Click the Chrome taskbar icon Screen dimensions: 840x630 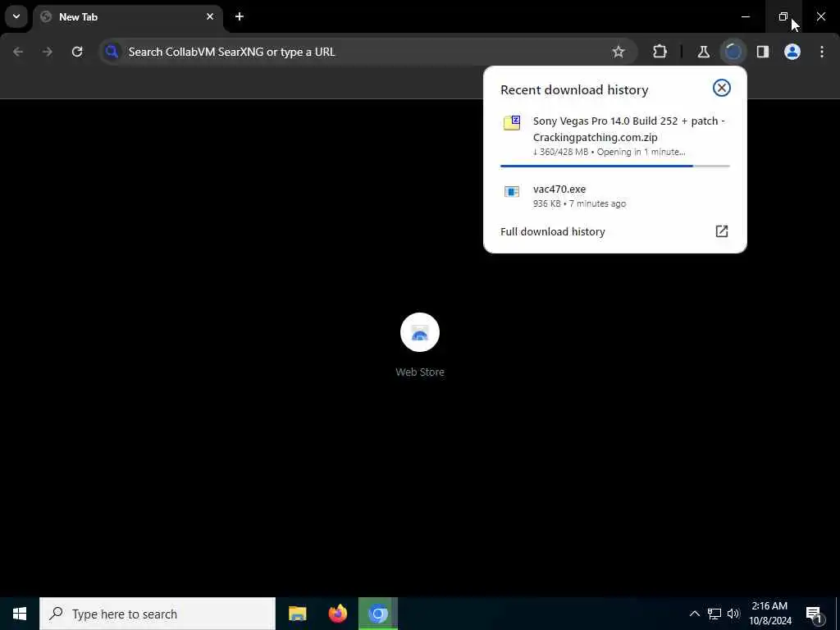click(378, 614)
